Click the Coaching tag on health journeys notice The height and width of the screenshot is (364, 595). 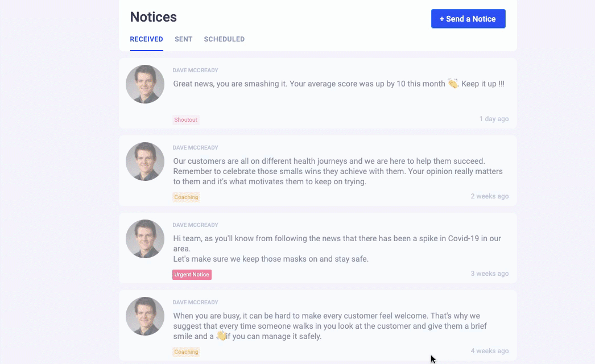click(x=186, y=197)
